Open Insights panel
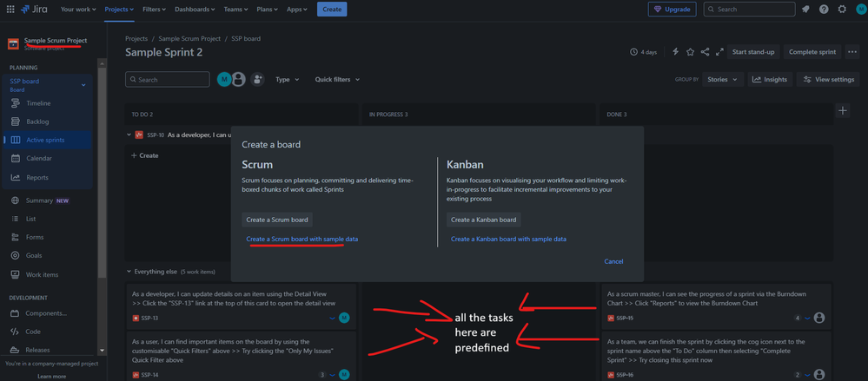The height and width of the screenshot is (381, 868). pos(770,80)
